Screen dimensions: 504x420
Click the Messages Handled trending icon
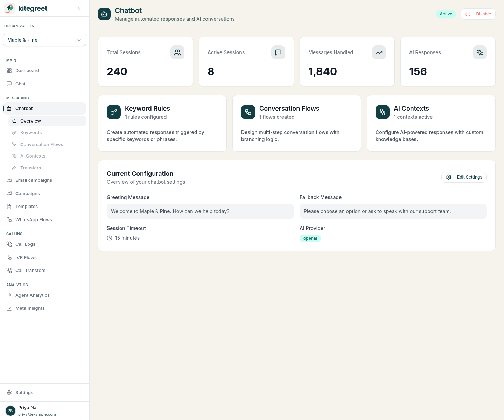(379, 52)
